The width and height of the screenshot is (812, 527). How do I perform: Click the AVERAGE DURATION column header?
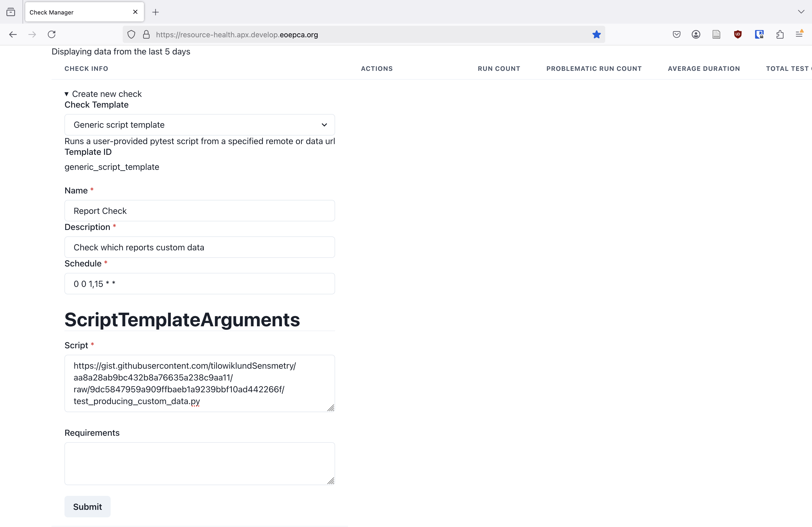click(x=704, y=68)
